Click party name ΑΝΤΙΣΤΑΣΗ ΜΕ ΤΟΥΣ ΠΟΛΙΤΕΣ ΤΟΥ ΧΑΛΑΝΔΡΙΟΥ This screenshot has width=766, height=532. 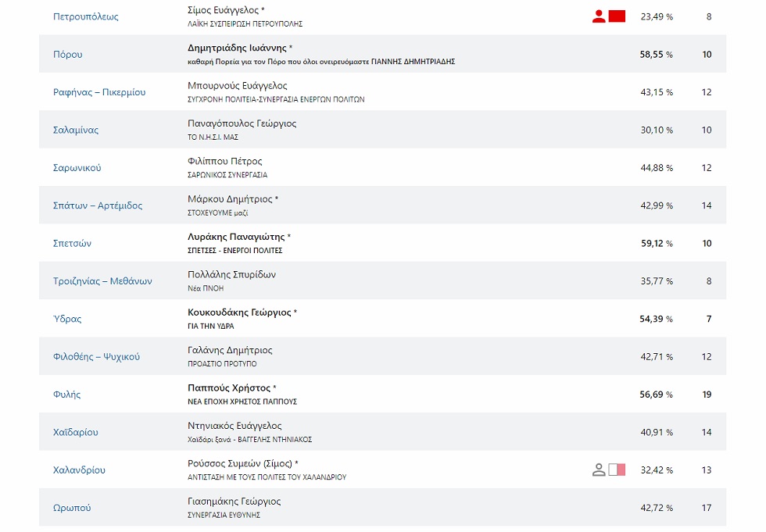click(267, 477)
